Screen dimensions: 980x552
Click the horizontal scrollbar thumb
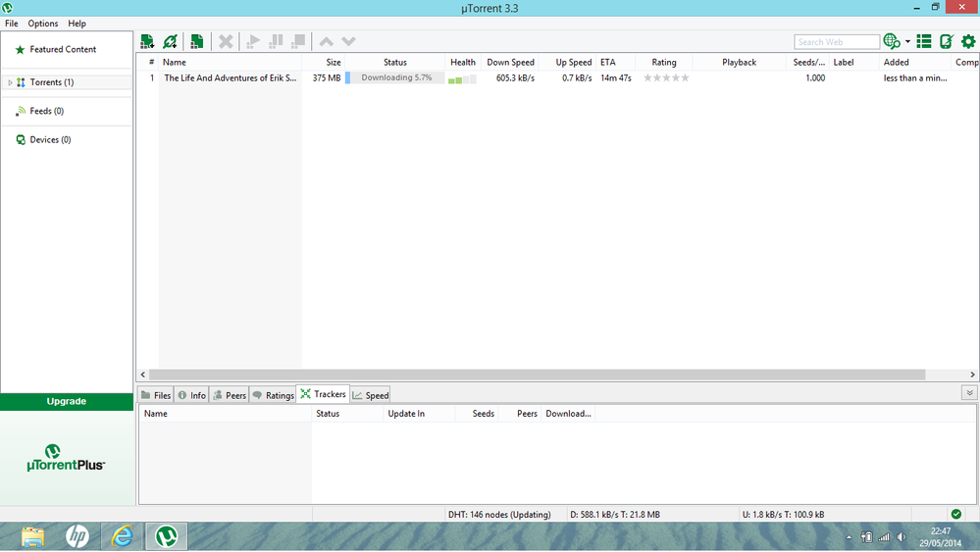[x=538, y=375]
